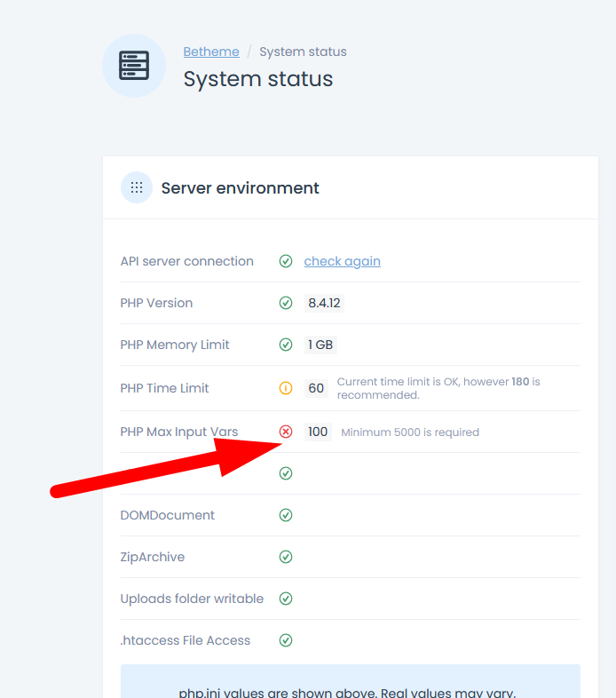Click the 100 max input vars value
Viewport: 616px width, 698px height.
click(318, 432)
